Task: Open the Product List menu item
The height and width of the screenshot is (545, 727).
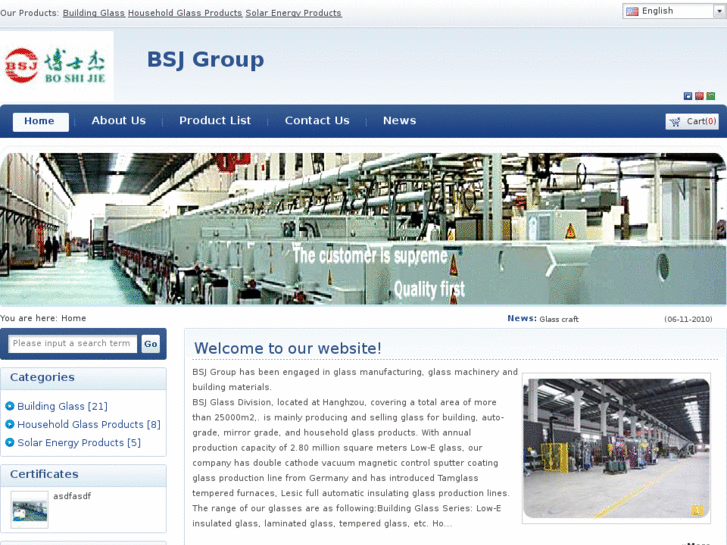Action: pyautogui.click(x=215, y=121)
